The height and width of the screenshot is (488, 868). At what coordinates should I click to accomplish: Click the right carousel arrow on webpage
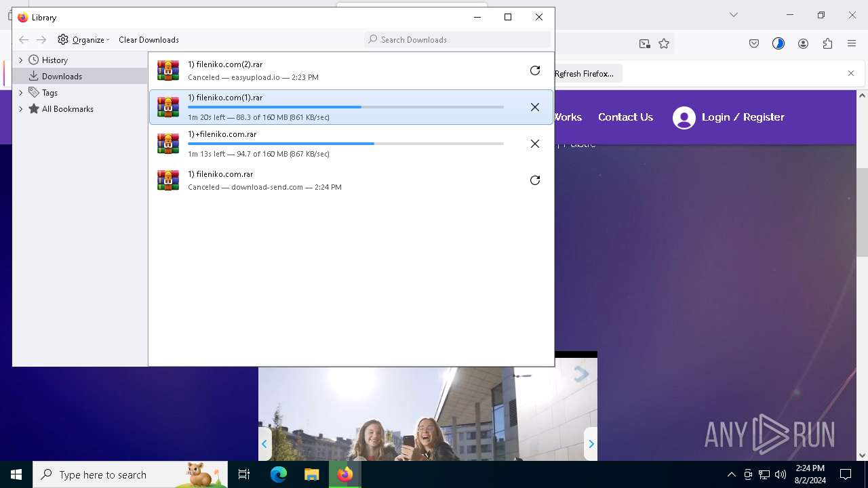(591, 444)
